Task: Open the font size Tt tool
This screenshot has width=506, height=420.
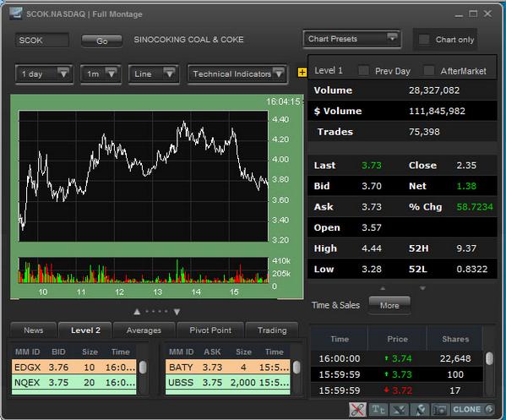Action: point(378,409)
